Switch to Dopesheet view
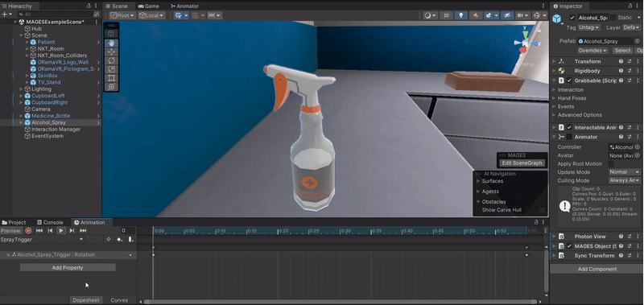The image size is (644, 305). pyautogui.click(x=85, y=300)
